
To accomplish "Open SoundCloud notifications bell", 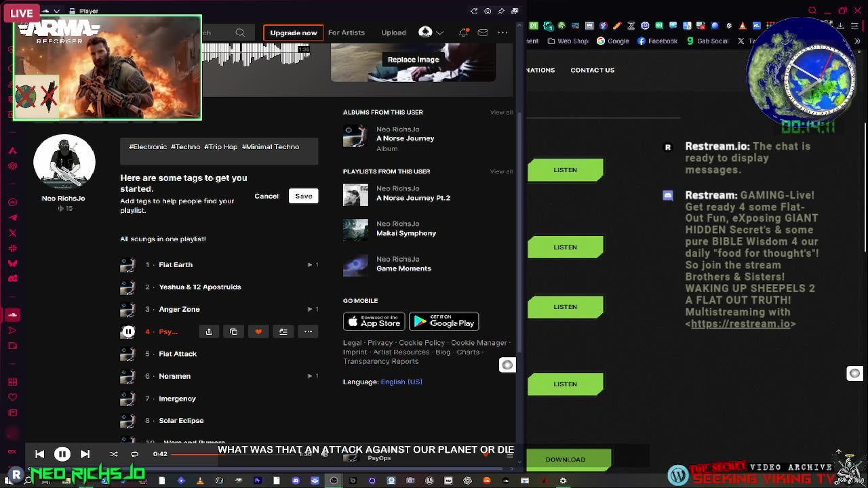I will 464,33.
